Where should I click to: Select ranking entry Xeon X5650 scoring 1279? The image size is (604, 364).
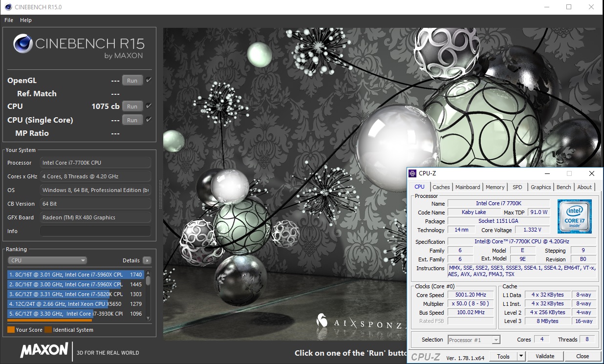(x=75, y=304)
